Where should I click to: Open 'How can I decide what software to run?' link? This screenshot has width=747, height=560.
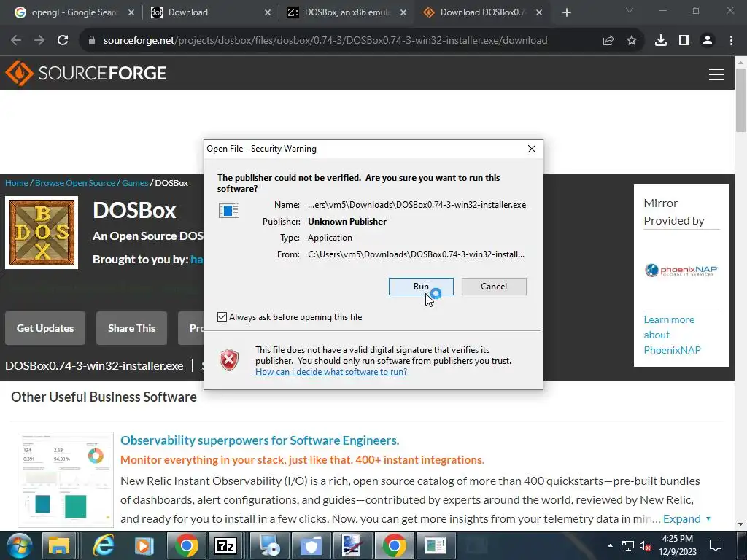click(x=331, y=372)
